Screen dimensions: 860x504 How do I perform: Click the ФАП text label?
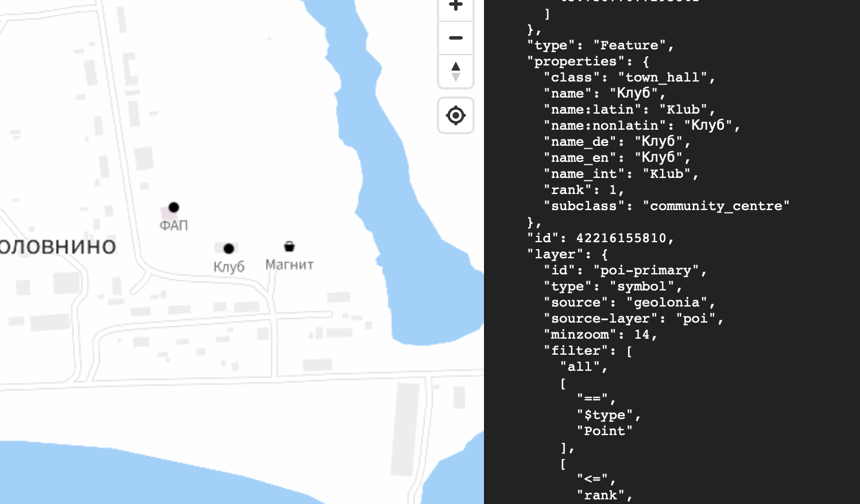point(173,225)
